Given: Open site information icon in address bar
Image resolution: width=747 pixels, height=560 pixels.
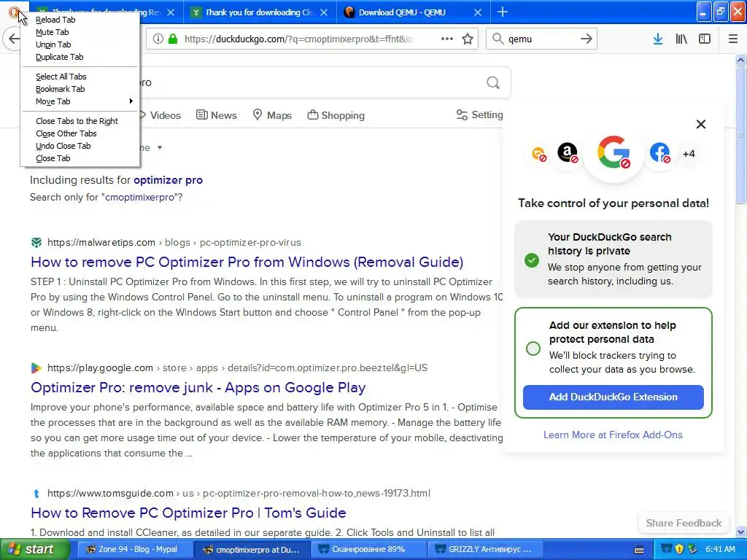Looking at the screenshot, I should point(158,39).
